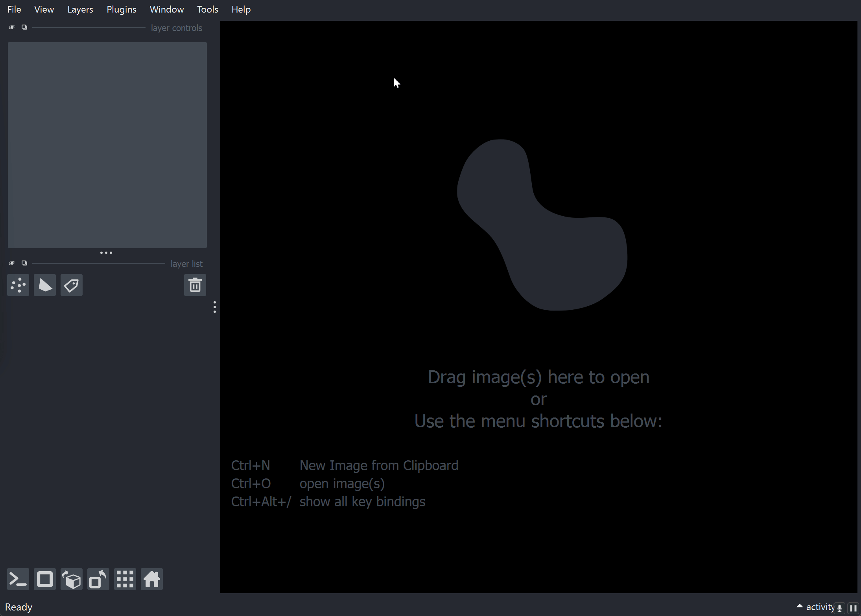Click the three-dot vertical context menu

[214, 307]
